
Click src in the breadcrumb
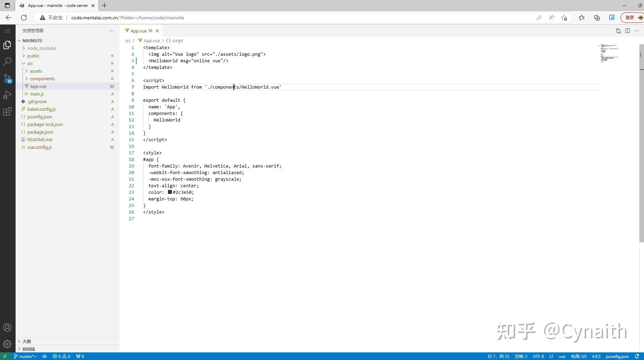point(128,40)
